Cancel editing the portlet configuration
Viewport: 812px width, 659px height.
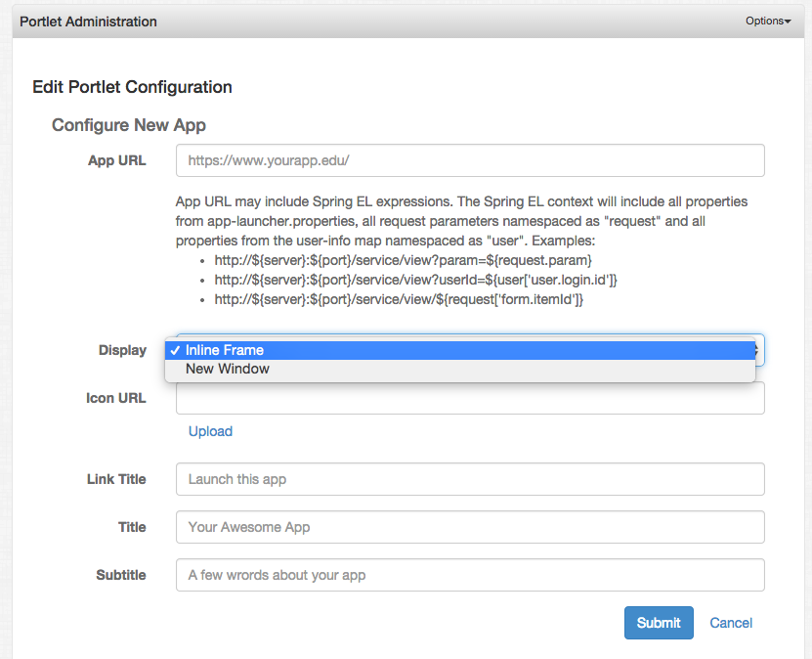(730, 623)
